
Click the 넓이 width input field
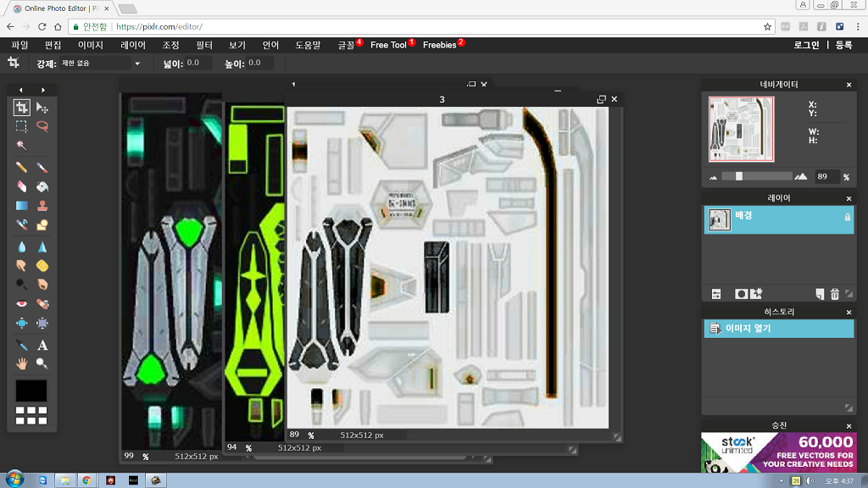pyautogui.click(x=198, y=63)
